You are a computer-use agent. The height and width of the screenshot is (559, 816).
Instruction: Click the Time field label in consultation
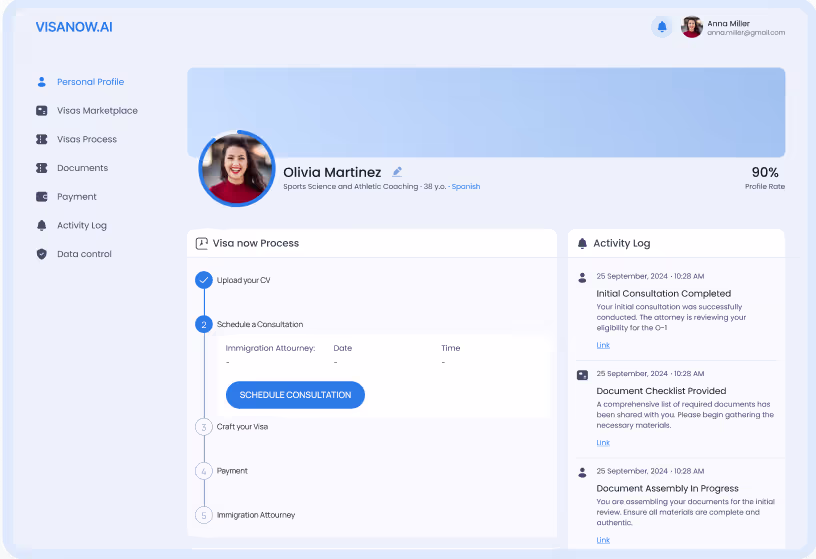point(451,348)
